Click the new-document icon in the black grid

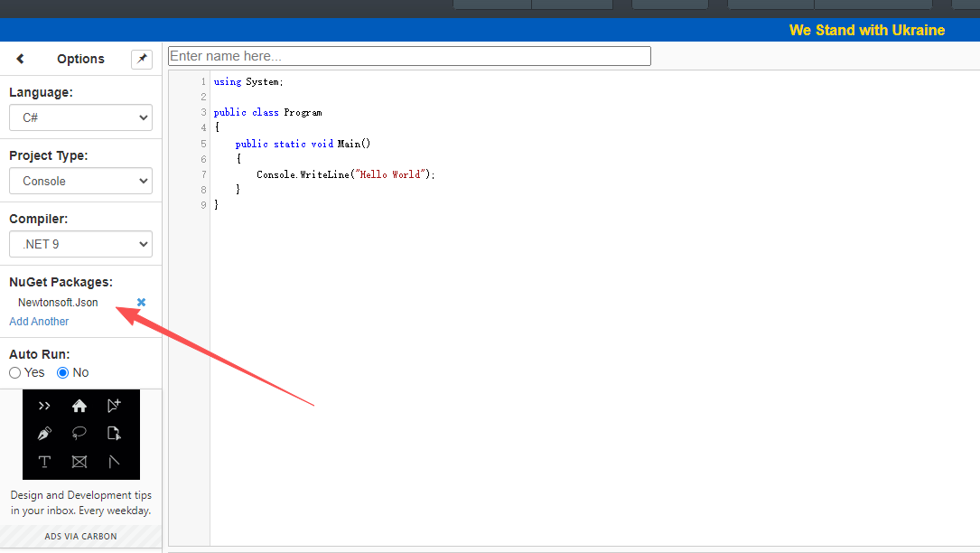point(115,433)
